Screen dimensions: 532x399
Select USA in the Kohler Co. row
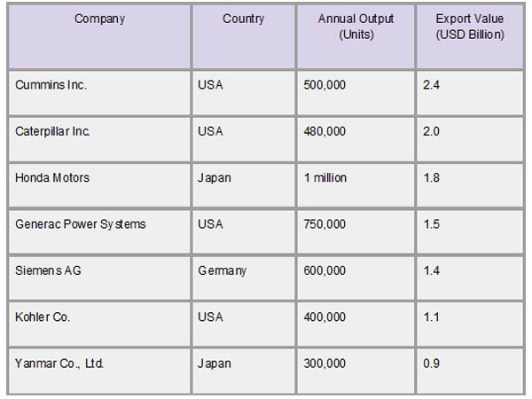(211, 317)
